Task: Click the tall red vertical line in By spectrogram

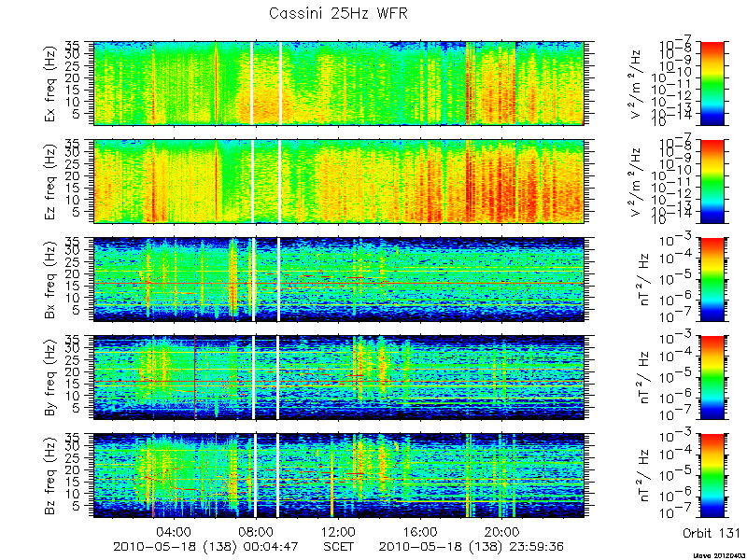Action: [x=195, y=378]
